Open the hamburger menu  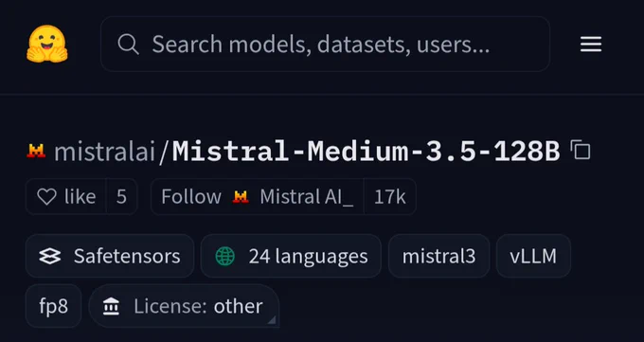[x=591, y=45]
